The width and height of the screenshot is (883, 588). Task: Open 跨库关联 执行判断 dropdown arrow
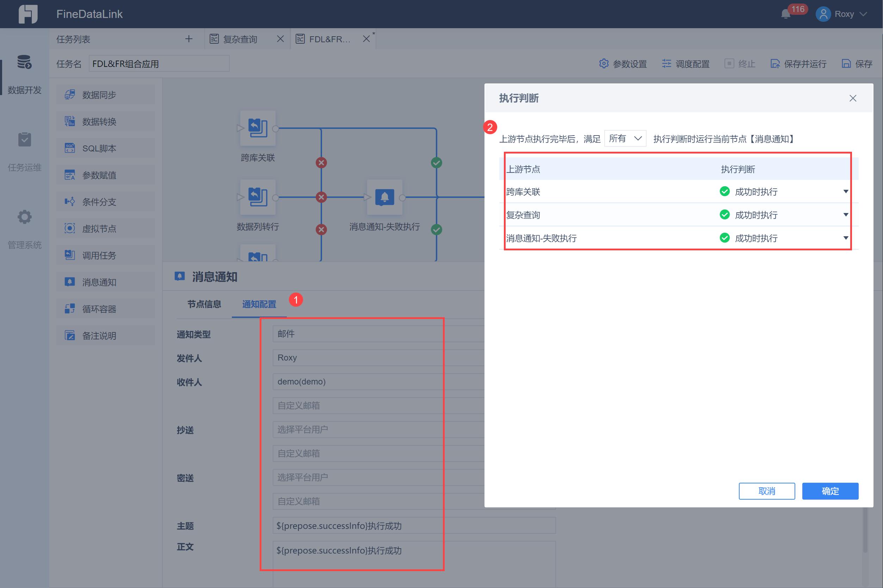(845, 192)
